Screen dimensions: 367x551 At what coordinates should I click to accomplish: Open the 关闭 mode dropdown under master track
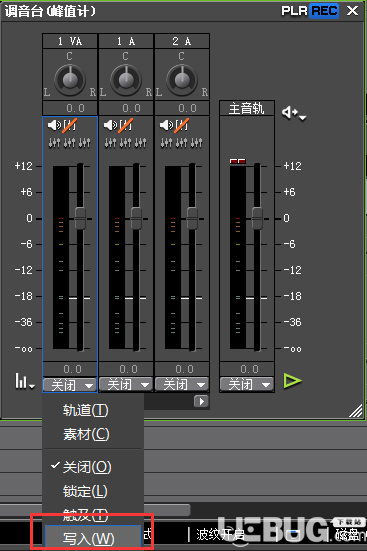pos(247,384)
